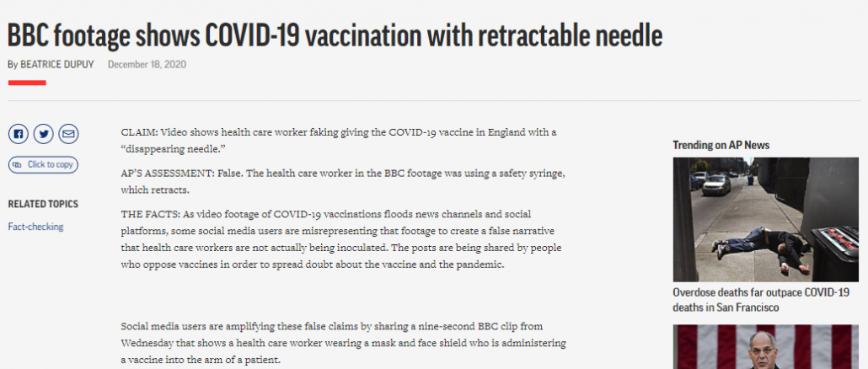Share the article on Twitter
The height and width of the screenshot is (369, 868).
(x=43, y=134)
